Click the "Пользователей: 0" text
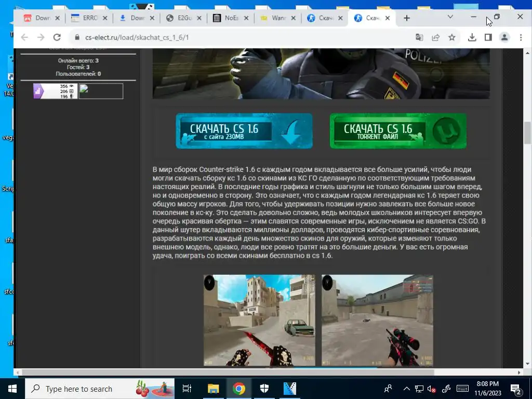 (78, 74)
